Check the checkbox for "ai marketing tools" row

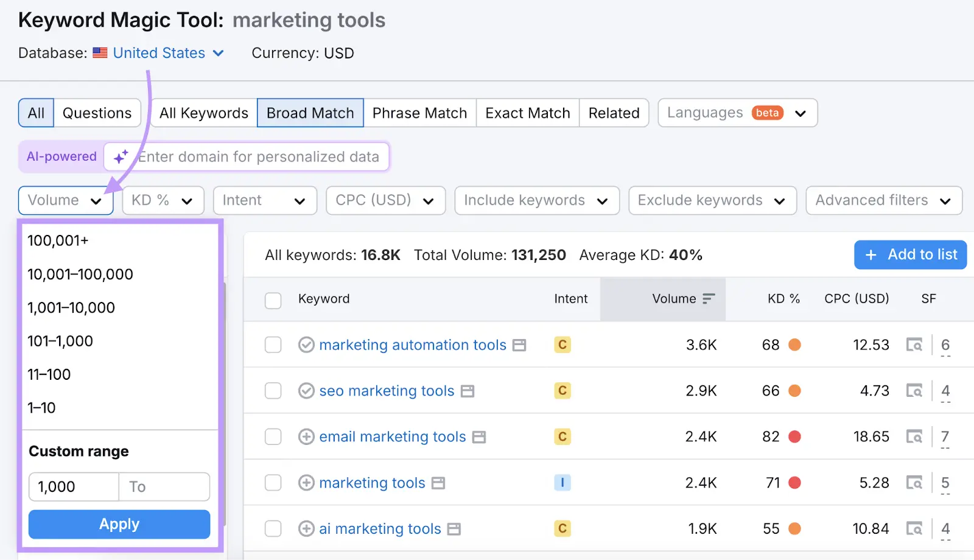coord(272,528)
